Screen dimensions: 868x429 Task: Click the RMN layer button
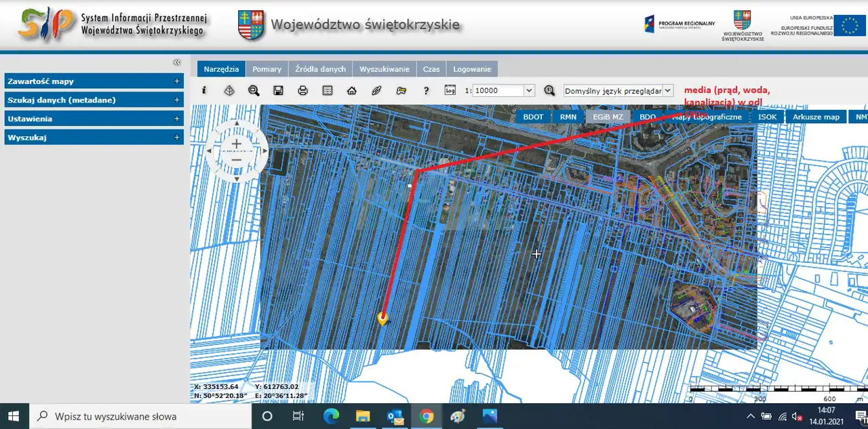(568, 117)
